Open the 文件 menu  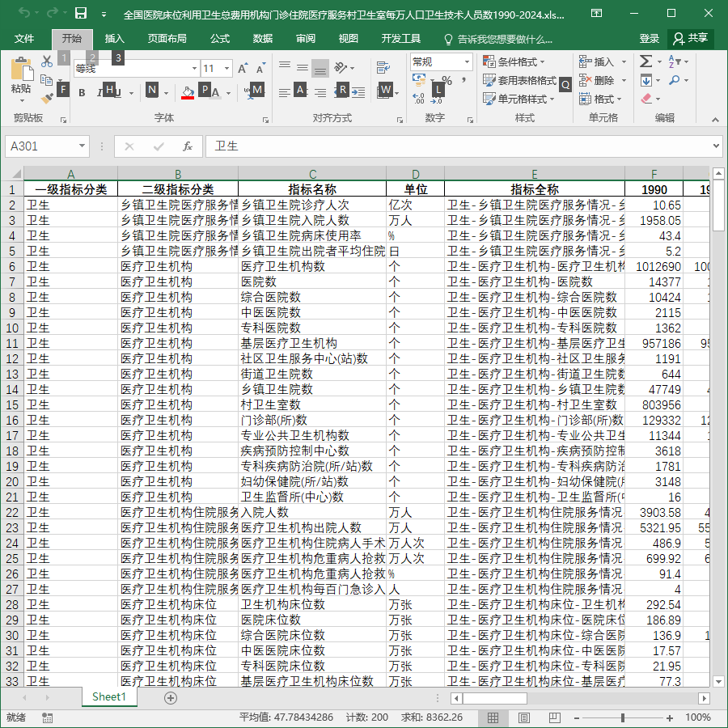click(23, 39)
